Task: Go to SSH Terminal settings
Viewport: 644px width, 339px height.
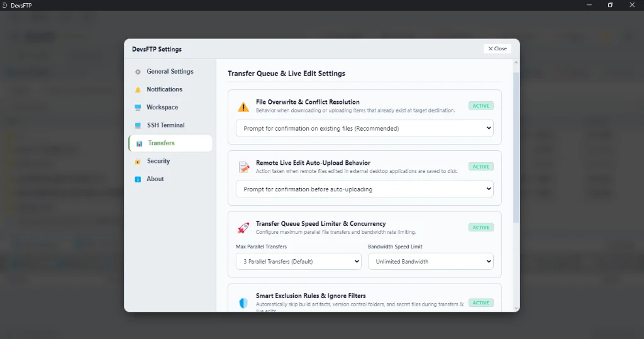Action: [x=170, y=125]
